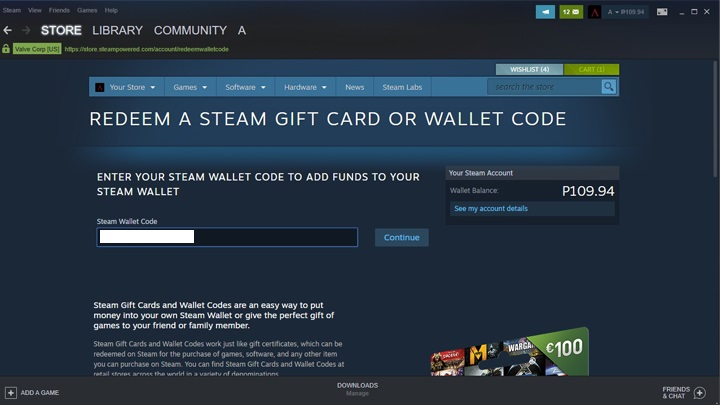The image size is (720, 405).
Task: Click the Add a Game plus icon
Action: tap(11, 393)
